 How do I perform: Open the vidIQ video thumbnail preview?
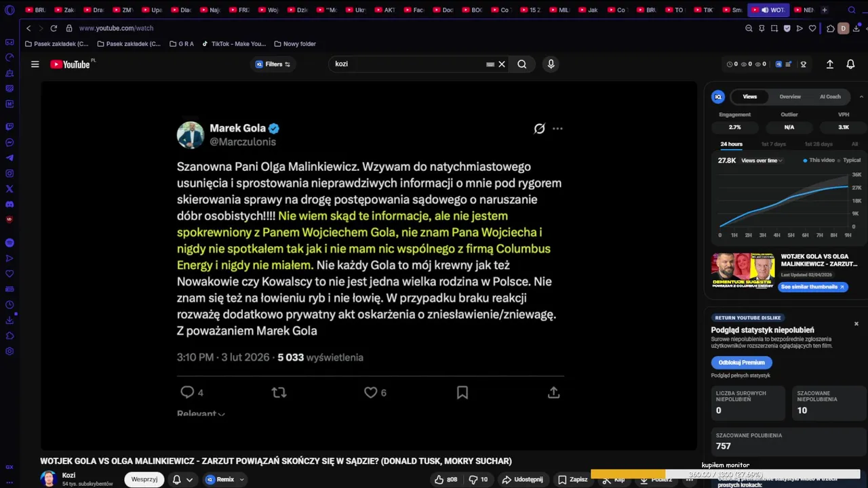[x=743, y=271]
